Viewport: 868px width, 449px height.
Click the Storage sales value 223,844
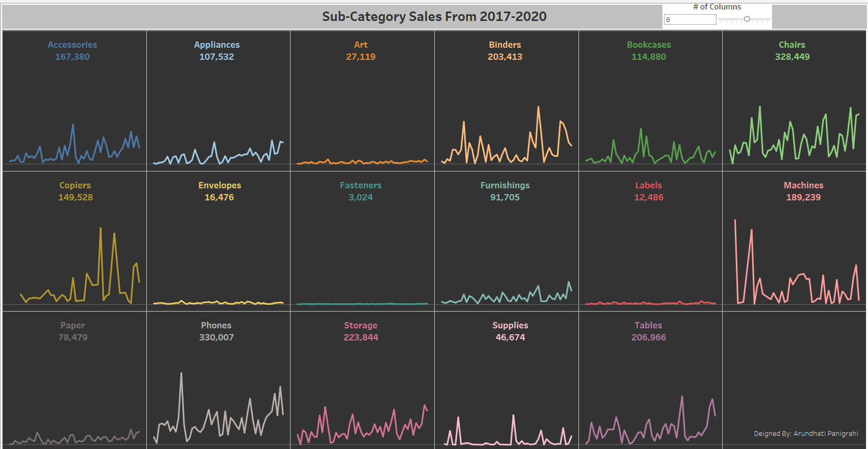point(361,337)
